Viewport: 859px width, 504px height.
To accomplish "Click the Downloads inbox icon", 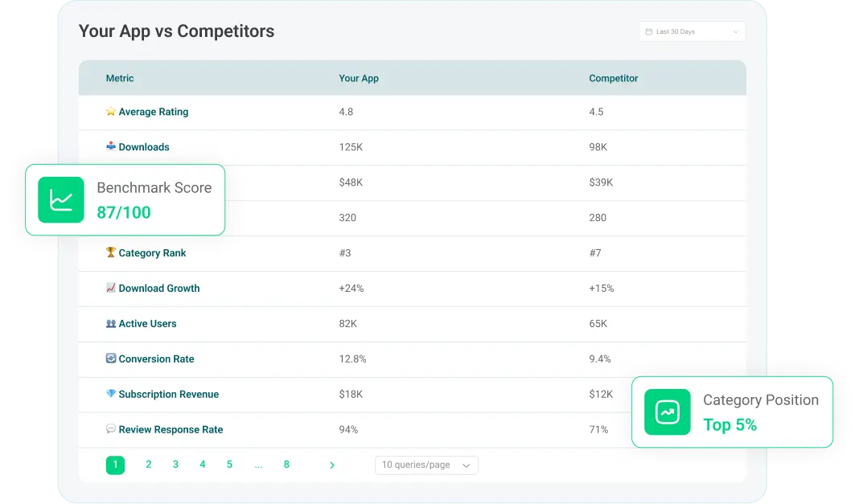I will 111,146.
